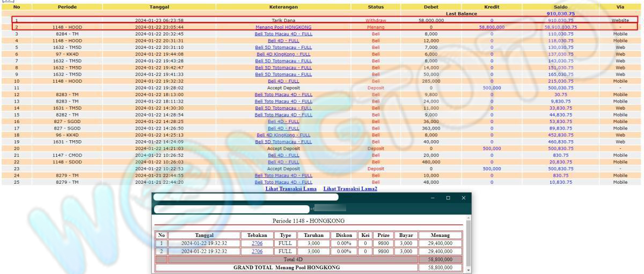Click the popup window's vertical scrollbar
This screenshot has width=644, height=274.
[x=468, y=242]
